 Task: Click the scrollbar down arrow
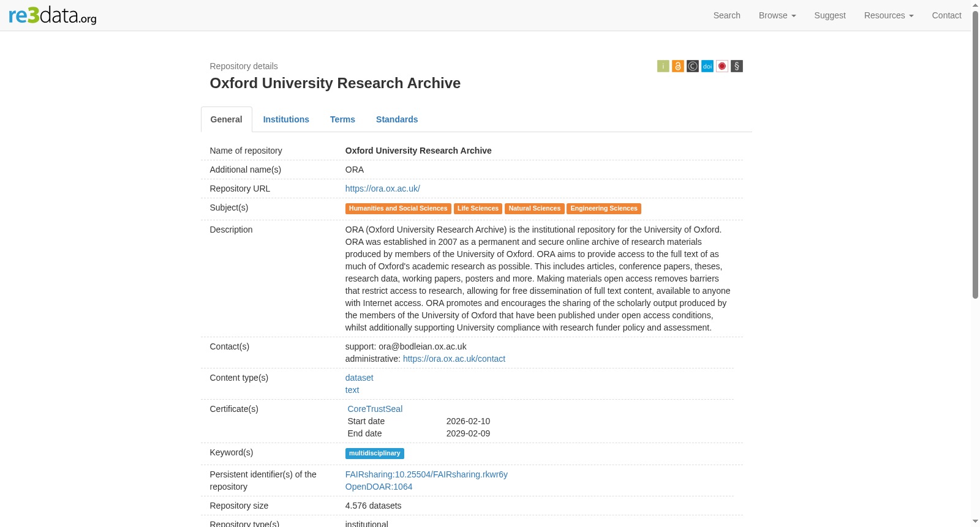[976, 522]
